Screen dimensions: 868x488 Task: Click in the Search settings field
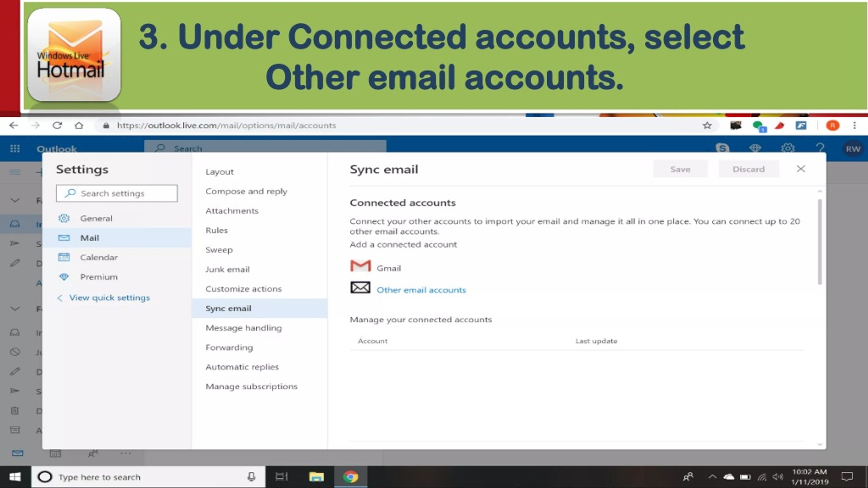click(x=117, y=193)
